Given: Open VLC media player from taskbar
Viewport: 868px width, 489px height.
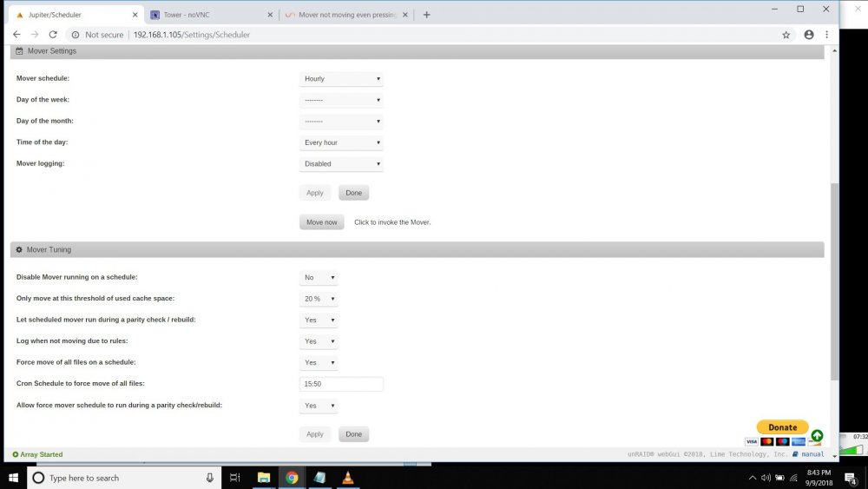Looking at the screenshot, I should tap(348, 478).
